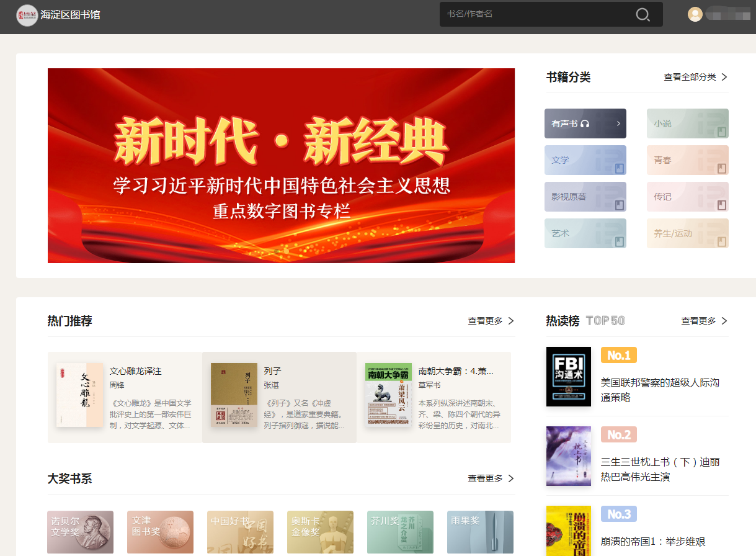Screen dimensions: 756x556
Task: Open the 文心雕龙译注 book title
Action: click(x=135, y=371)
